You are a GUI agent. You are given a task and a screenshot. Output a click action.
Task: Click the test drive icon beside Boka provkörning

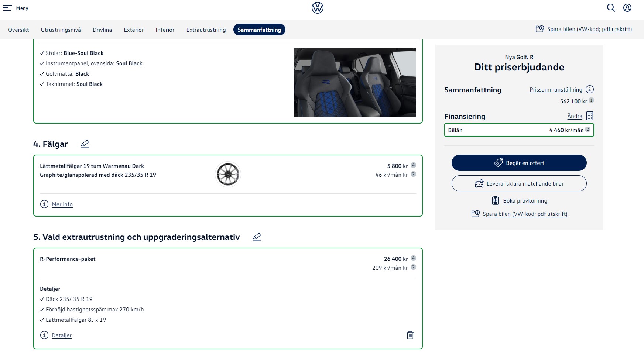coord(496,200)
